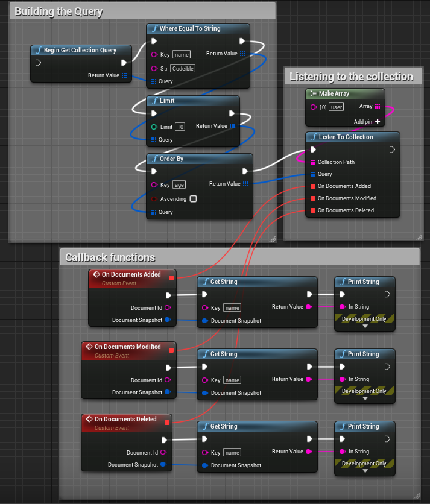Click red delegate pin on On Documents Deleted event
The height and width of the screenshot is (504, 430).
tap(167, 423)
